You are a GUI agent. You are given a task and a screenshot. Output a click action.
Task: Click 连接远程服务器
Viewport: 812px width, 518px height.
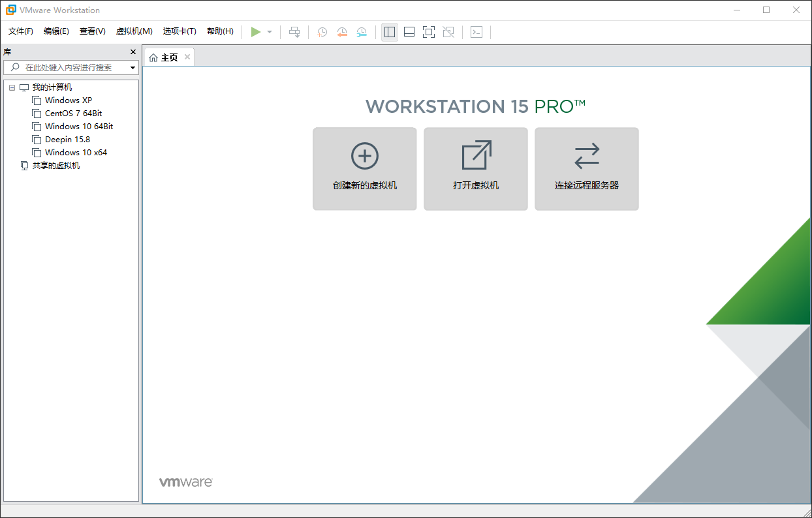click(586, 168)
